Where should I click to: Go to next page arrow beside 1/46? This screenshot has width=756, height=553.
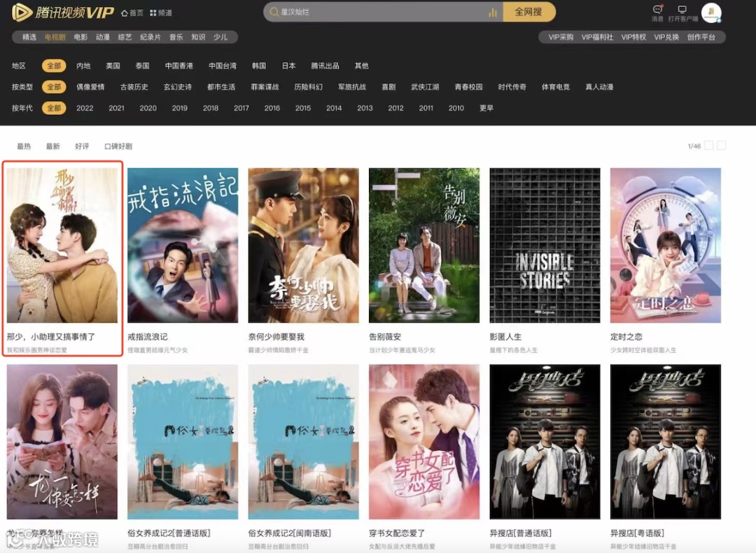721,146
